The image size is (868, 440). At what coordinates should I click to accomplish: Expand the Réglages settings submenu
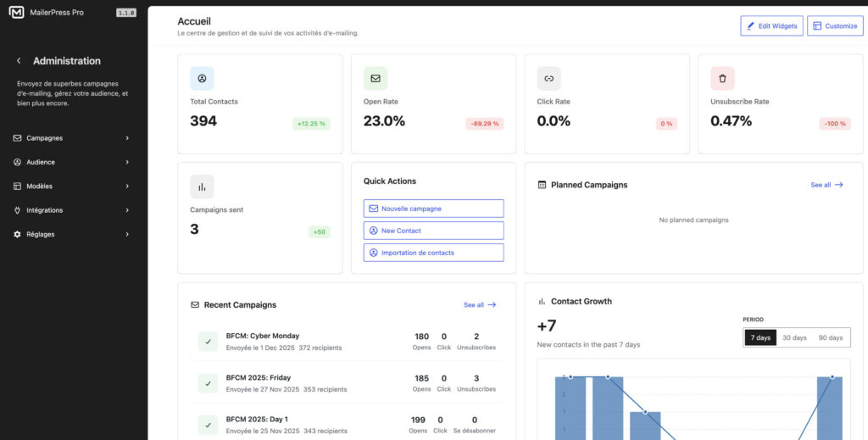click(x=72, y=234)
